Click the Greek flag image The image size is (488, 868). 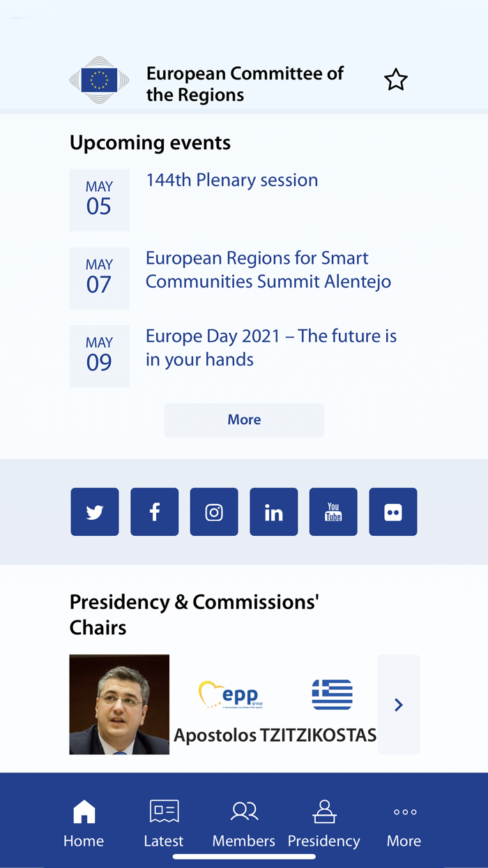click(332, 694)
